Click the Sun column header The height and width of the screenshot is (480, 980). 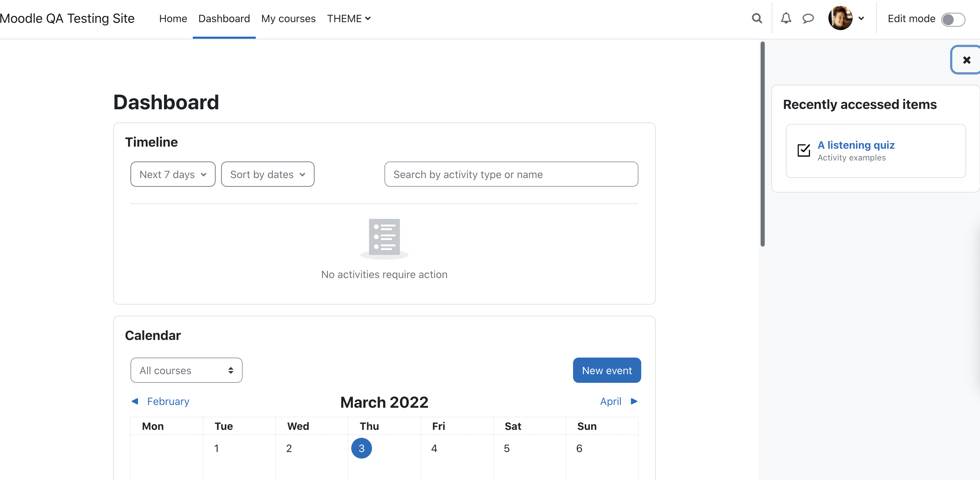coord(587,426)
